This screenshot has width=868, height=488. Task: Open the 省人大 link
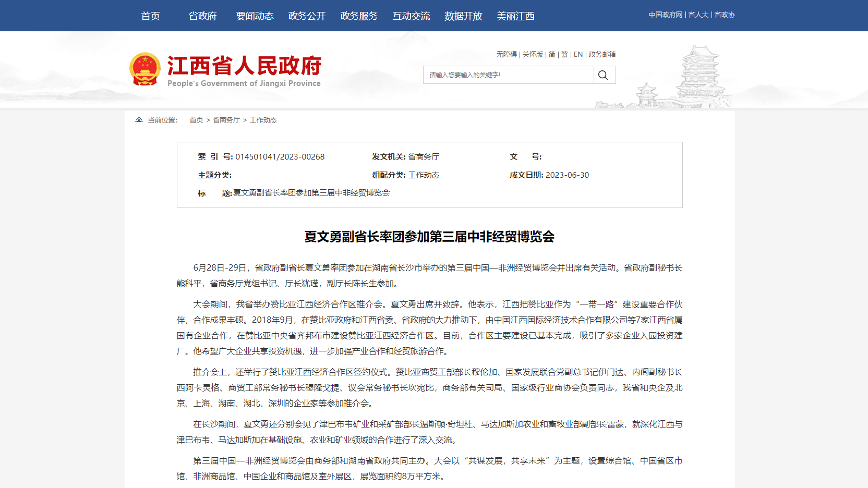698,15
